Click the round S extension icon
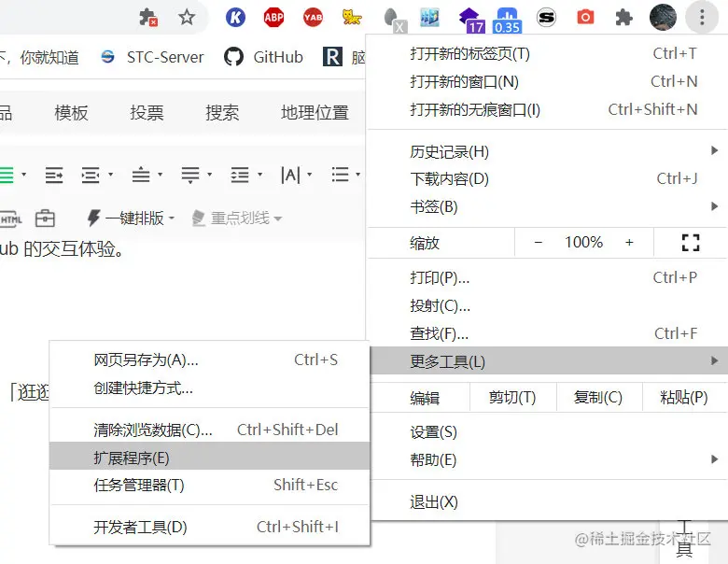The height and width of the screenshot is (564, 728). (546, 18)
